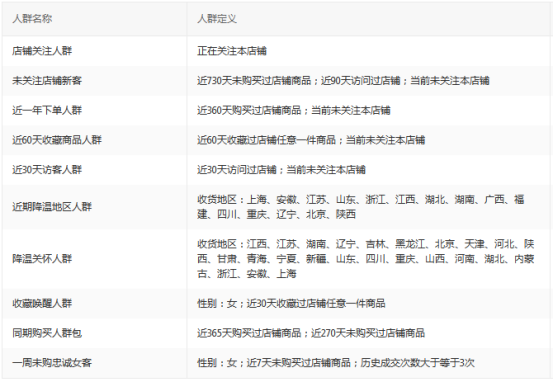Click the 正在关注本店铺 definition cell

pos(232,51)
